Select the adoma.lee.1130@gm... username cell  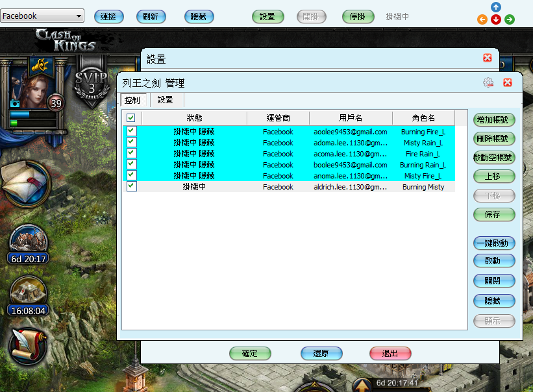[x=350, y=143]
